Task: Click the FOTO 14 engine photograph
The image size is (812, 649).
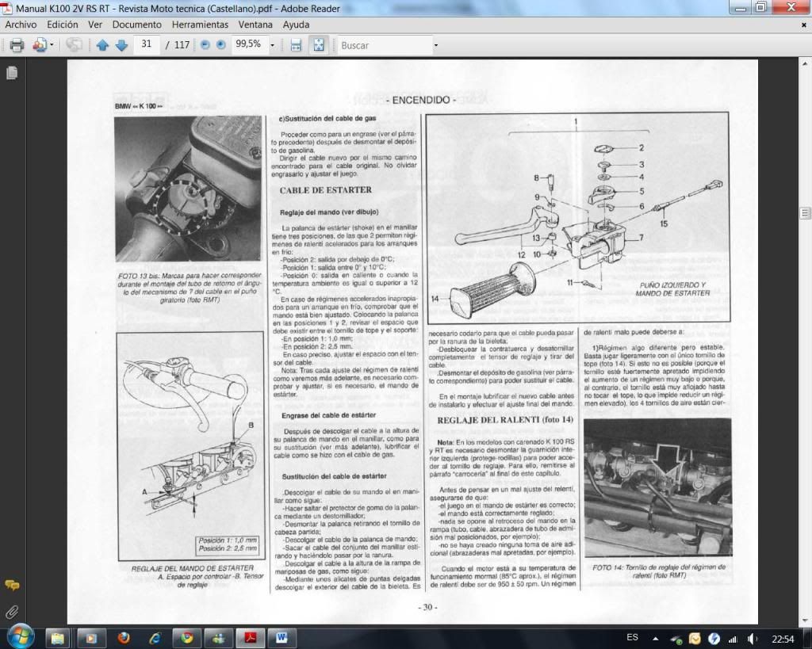Action: pos(657,487)
